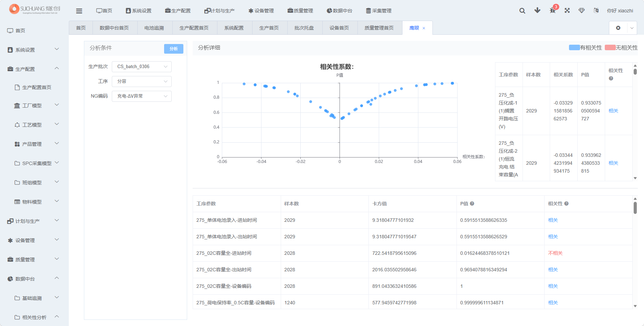Click the 相关性 help icon in lower table header

[x=566, y=204]
